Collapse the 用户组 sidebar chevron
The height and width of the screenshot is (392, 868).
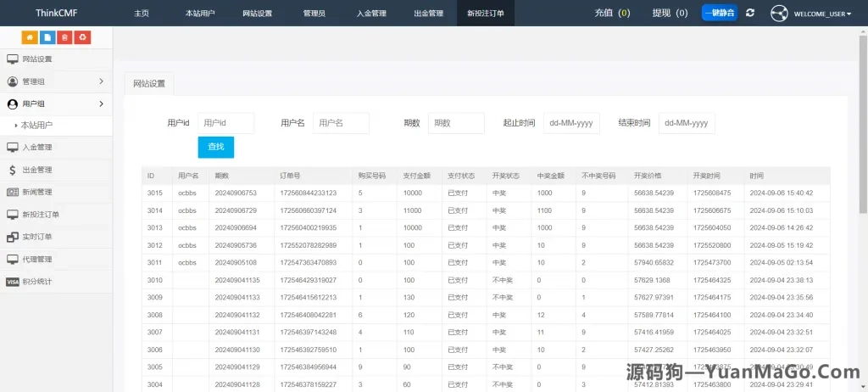(x=102, y=104)
